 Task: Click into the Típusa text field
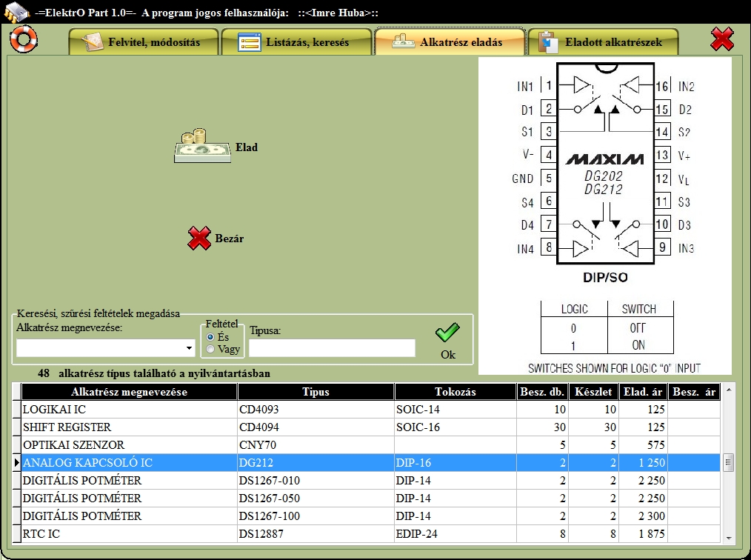point(332,348)
